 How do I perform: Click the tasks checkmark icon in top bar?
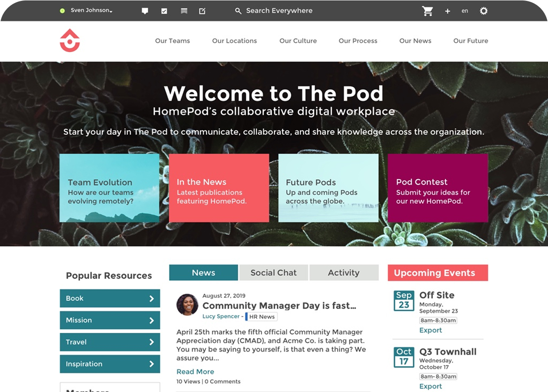(164, 11)
